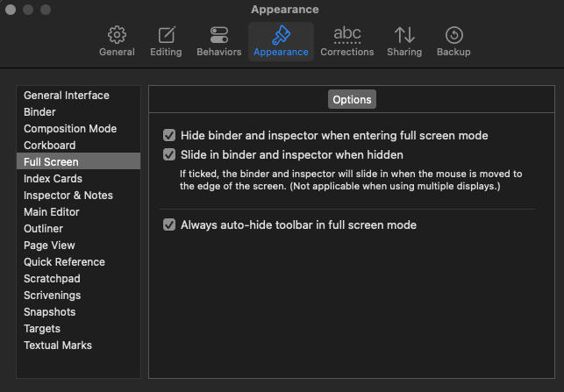Open Scrivenings appearance settings
The image size is (564, 392).
(54, 296)
